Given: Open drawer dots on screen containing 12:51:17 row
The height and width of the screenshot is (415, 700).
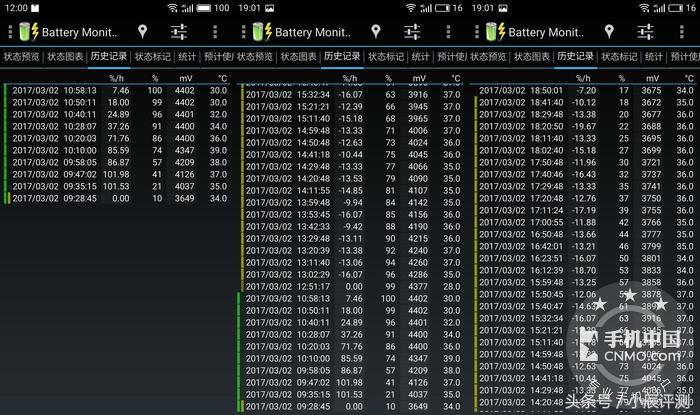Looking at the screenshot, I should (243, 32).
